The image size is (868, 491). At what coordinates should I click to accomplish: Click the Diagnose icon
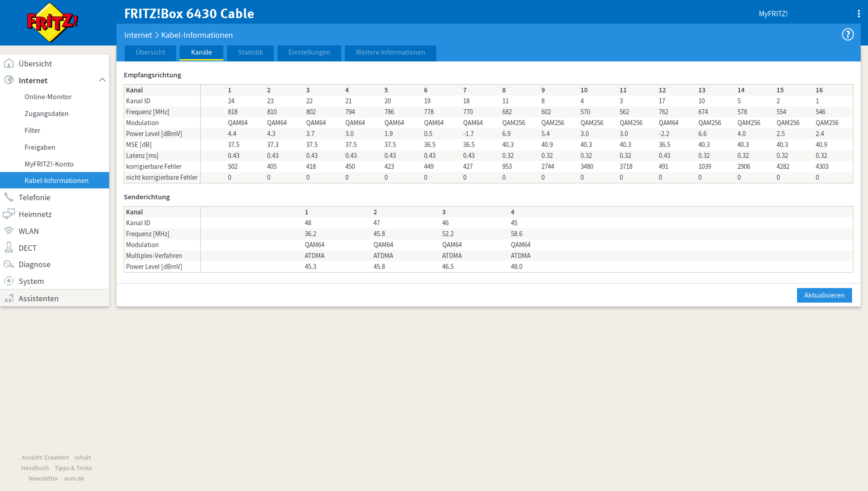point(9,264)
